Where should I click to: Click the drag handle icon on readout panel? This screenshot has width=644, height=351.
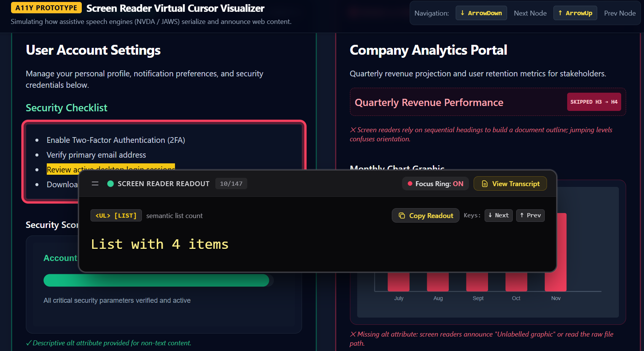click(95, 184)
